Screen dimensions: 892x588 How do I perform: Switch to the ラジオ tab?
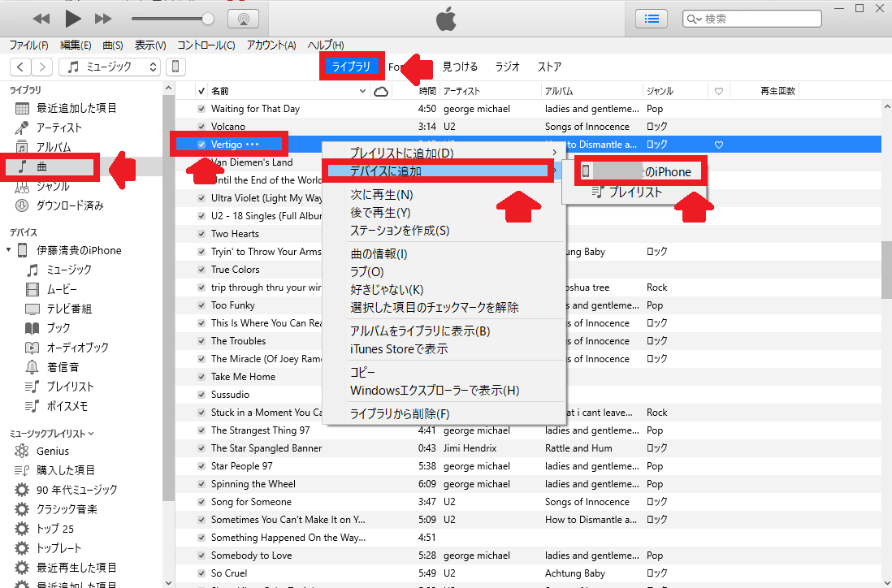coord(506,67)
